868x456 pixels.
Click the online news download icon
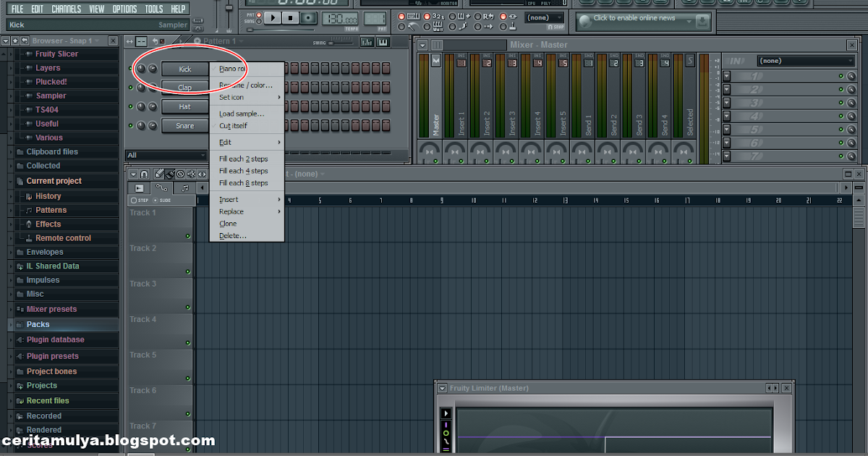pos(702,21)
